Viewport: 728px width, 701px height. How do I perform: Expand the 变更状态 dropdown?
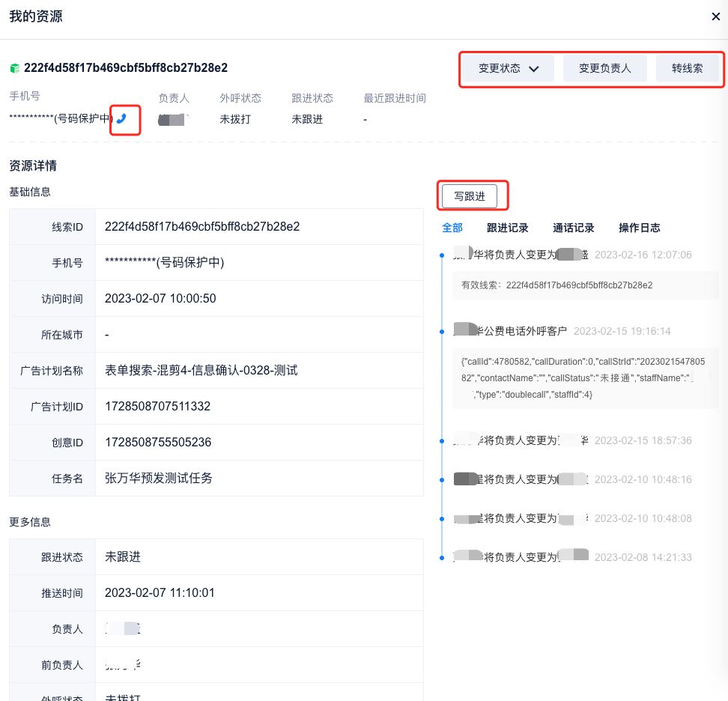tap(509, 68)
